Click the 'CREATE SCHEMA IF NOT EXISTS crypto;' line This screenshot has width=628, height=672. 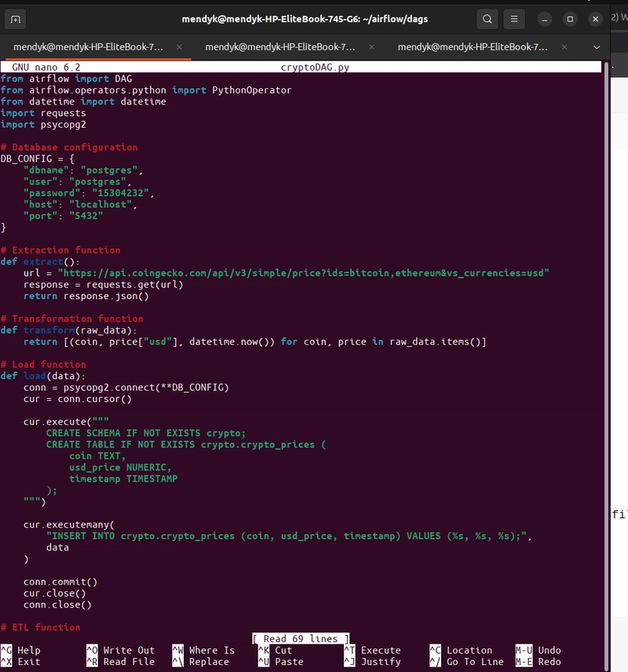point(146,433)
